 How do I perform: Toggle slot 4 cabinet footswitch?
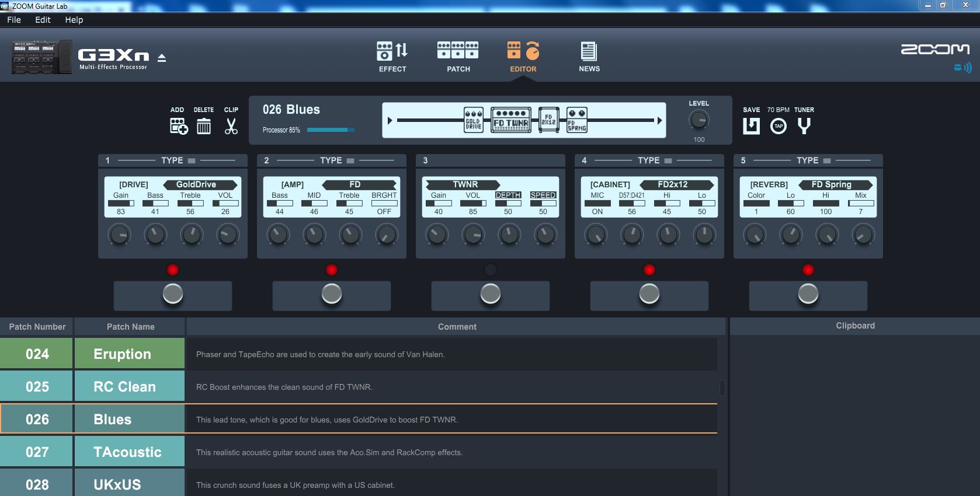click(649, 294)
